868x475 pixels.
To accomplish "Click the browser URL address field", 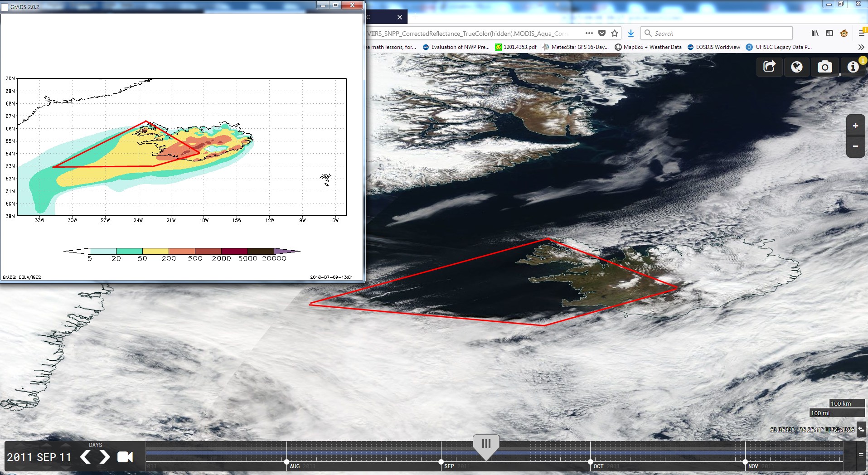I will [467, 33].
